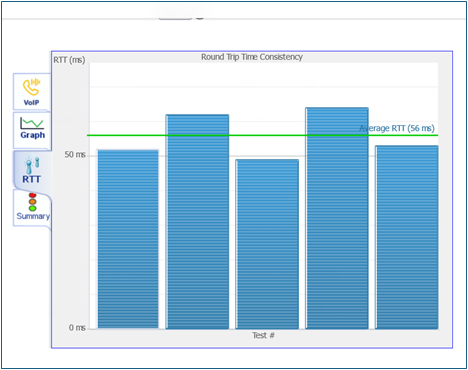Open the VoIP phone icon tab
Viewport: 468px width, 370px height.
pos(31,87)
